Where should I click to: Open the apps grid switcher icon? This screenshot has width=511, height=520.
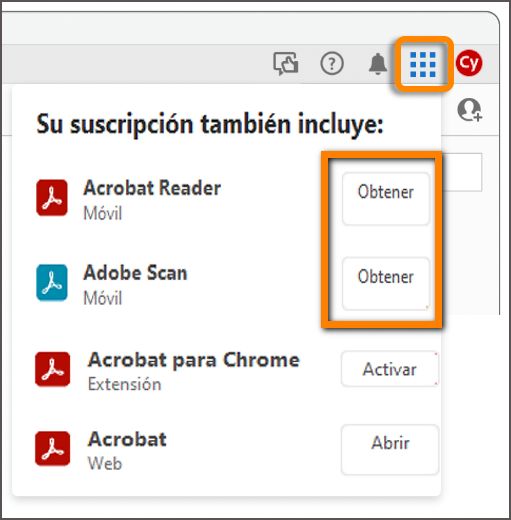tap(423, 64)
